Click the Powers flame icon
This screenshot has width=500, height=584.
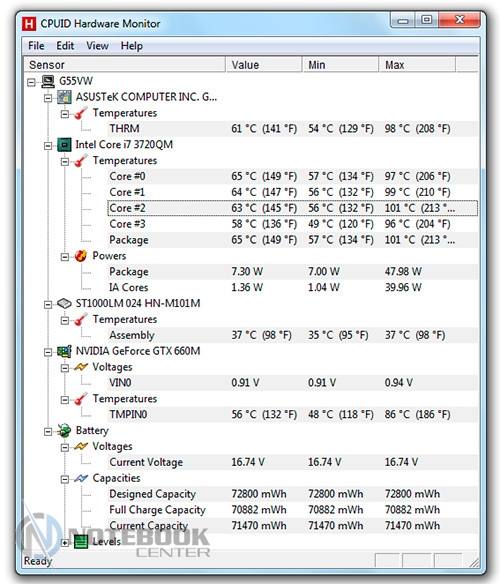tap(80, 256)
